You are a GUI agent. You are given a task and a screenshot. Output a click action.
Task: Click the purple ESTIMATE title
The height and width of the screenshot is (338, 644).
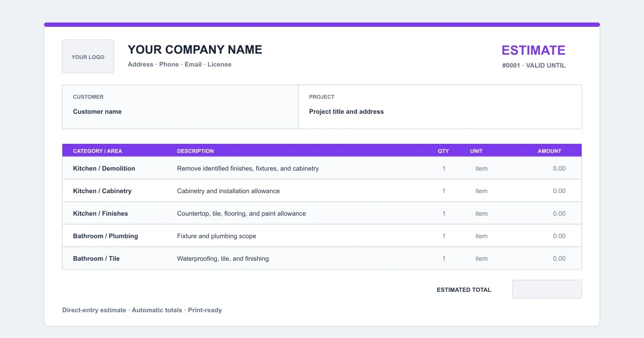coord(533,50)
